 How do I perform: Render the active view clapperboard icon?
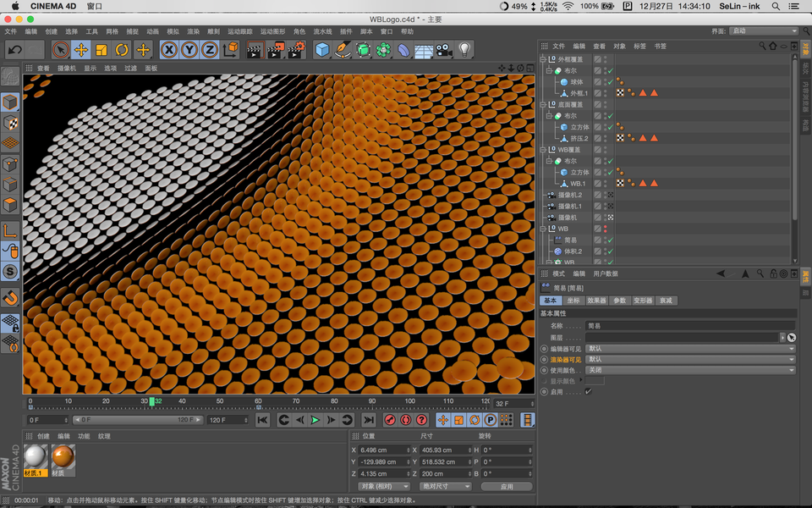click(x=255, y=50)
